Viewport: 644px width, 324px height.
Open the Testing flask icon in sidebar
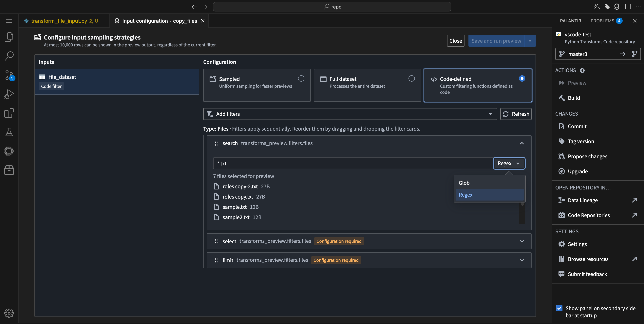click(9, 132)
